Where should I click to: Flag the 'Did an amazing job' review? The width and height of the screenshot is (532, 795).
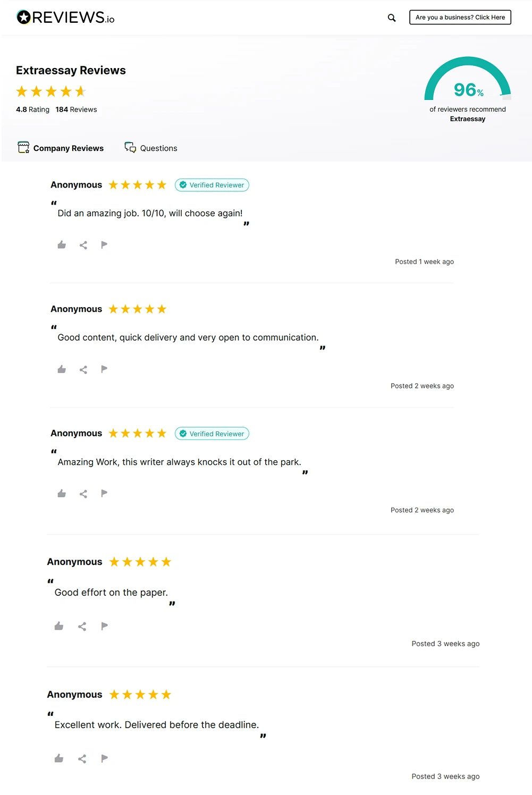tap(104, 245)
